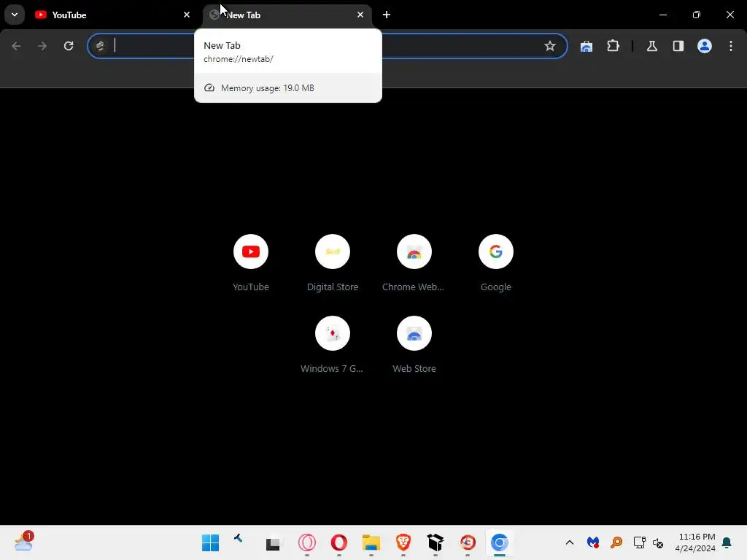The image size is (747, 560).
Task: Bookmark this tab with the star
Action: (550, 46)
